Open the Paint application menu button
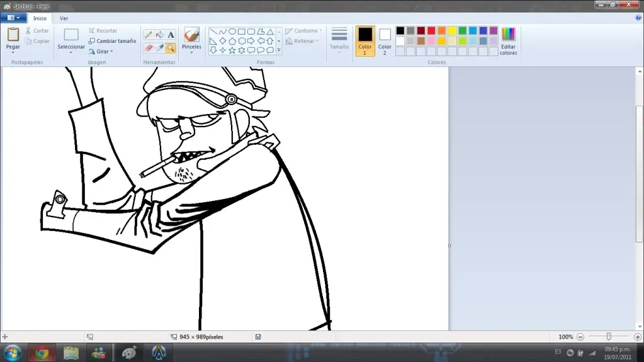 tap(14, 18)
